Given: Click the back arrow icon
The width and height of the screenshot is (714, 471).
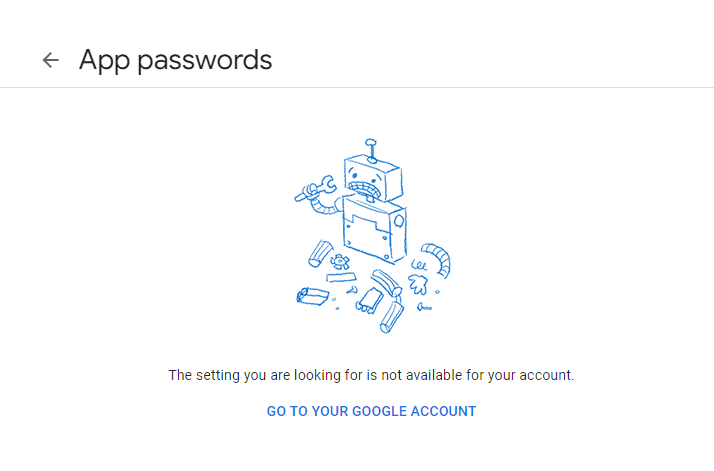Looking at the screenshot, I should tap(50, 60).
